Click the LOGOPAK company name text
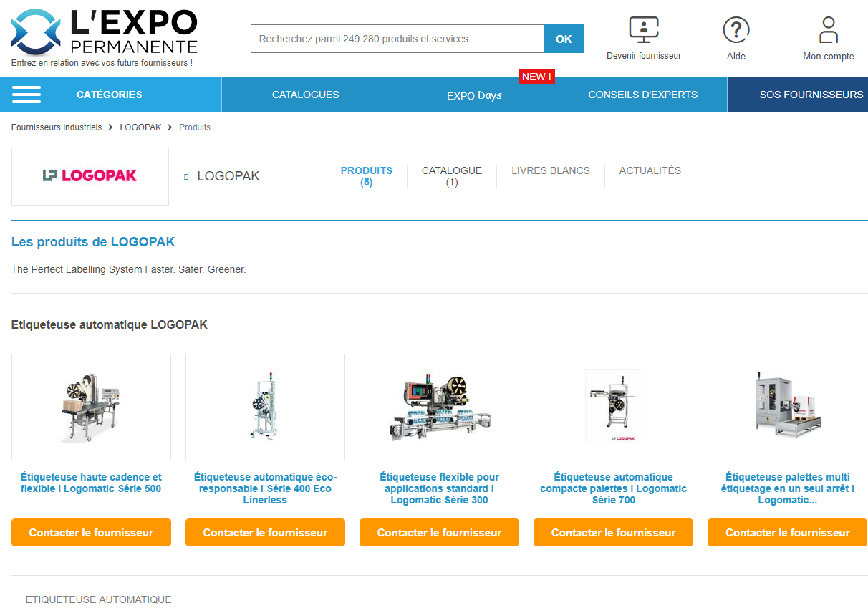Image resolution: width=868 pixels, height=613 pixels. click(228, 176)
